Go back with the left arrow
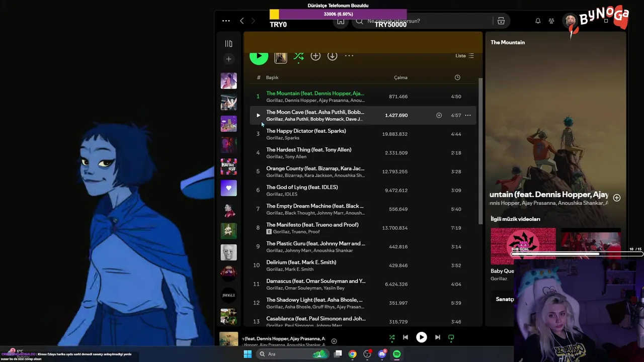The image size is (644, 362). 242,21
